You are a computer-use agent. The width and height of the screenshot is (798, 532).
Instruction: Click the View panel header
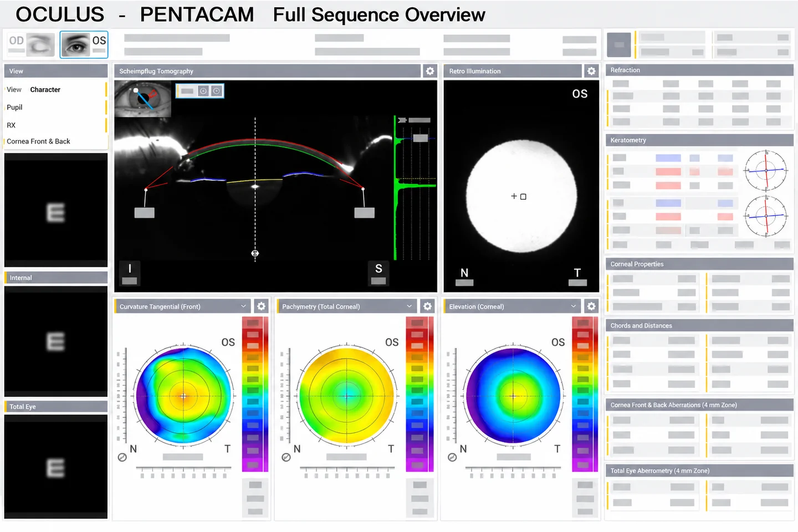click(56, 71)
